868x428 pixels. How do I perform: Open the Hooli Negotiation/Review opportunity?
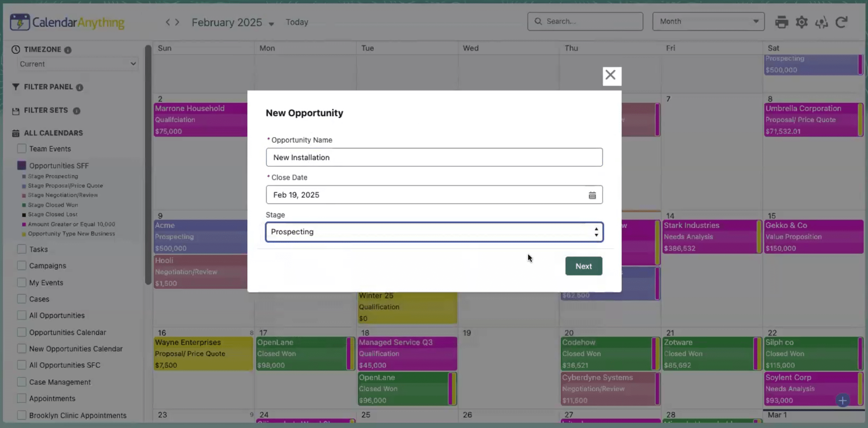(x=201, y=272)
